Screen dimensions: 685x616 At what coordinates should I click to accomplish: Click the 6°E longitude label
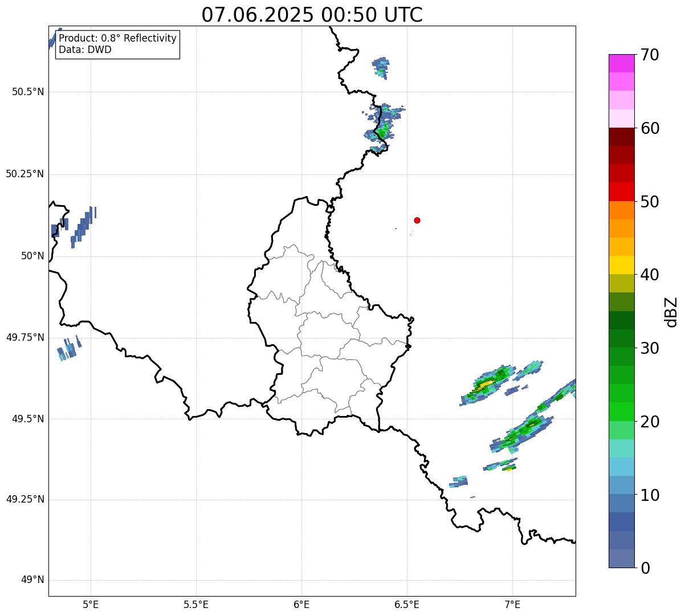[301, 604]
